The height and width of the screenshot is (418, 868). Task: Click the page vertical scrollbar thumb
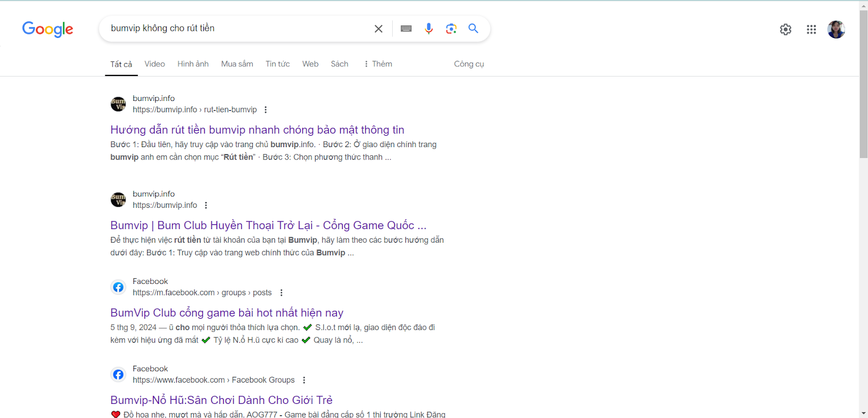[x=864, y=84]
